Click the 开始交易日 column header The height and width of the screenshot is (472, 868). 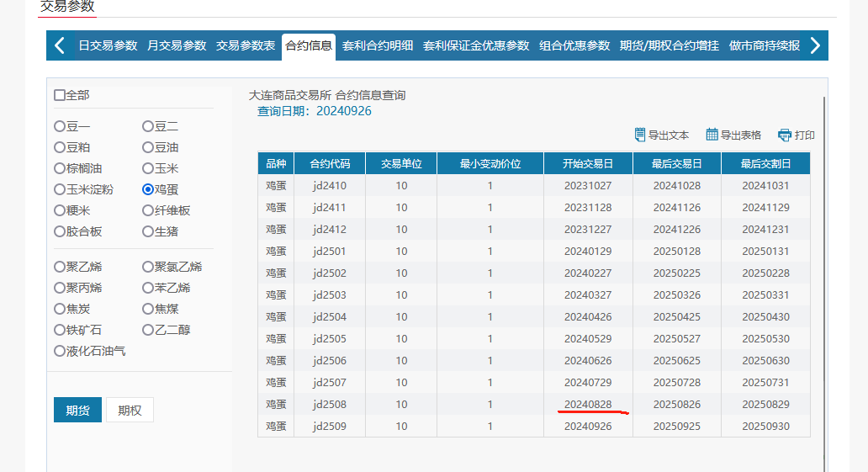[x=588, y=164]
